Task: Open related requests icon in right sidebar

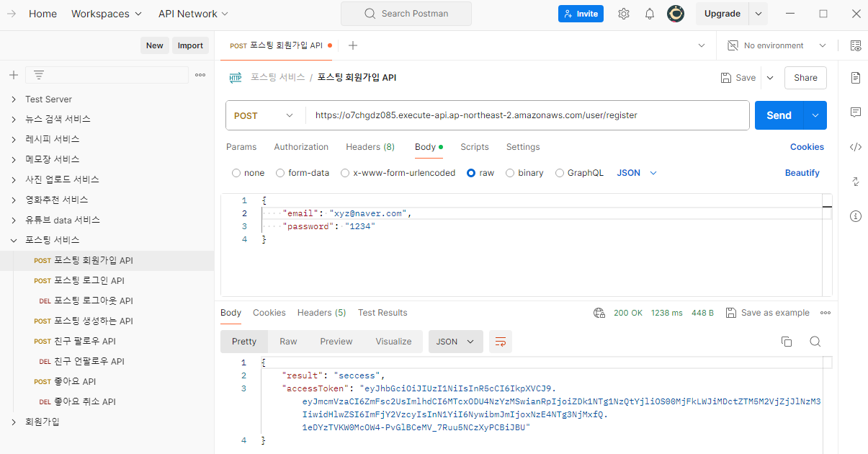Action: coord(856,182)
